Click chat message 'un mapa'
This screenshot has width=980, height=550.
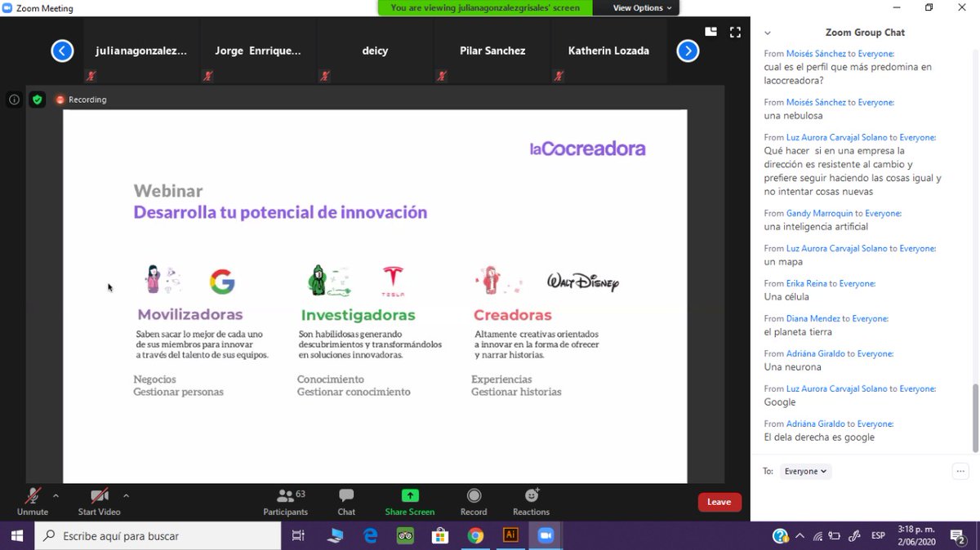[x=783, y=262]
